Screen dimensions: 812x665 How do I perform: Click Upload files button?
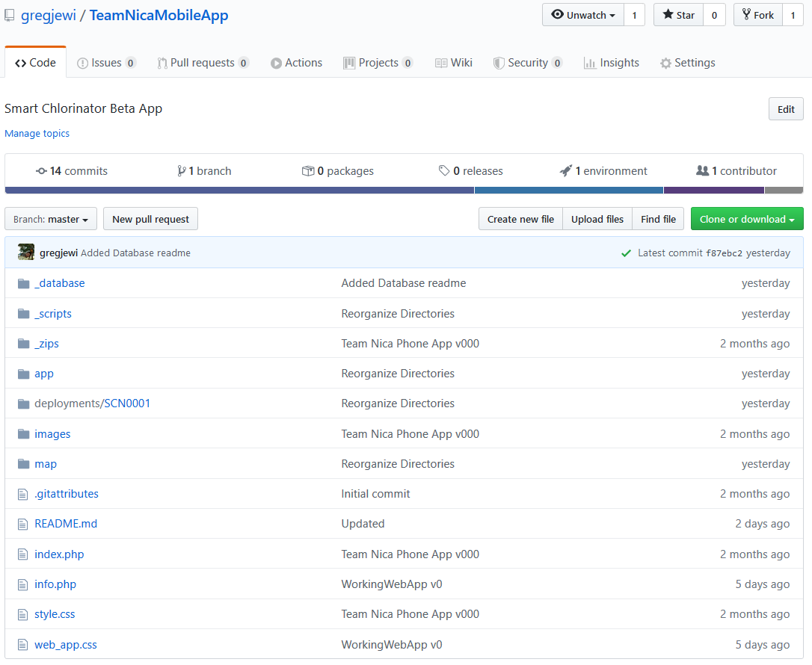coord(597,219)
